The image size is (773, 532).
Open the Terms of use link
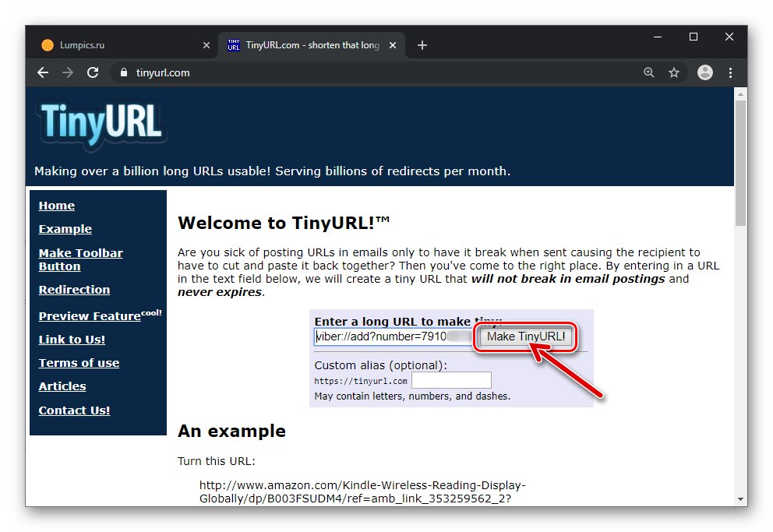[x=79, y=363]
